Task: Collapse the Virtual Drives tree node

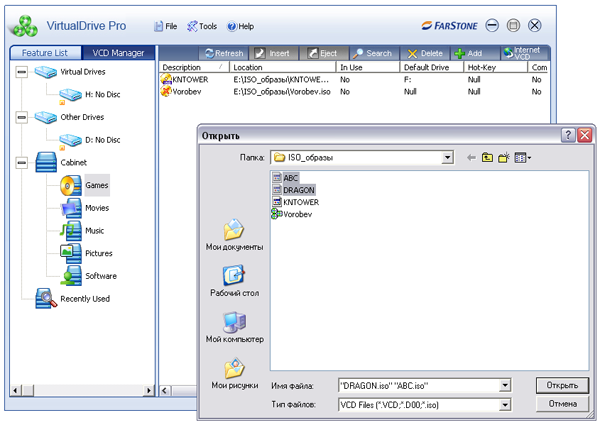Action: [x=22, y=72]
